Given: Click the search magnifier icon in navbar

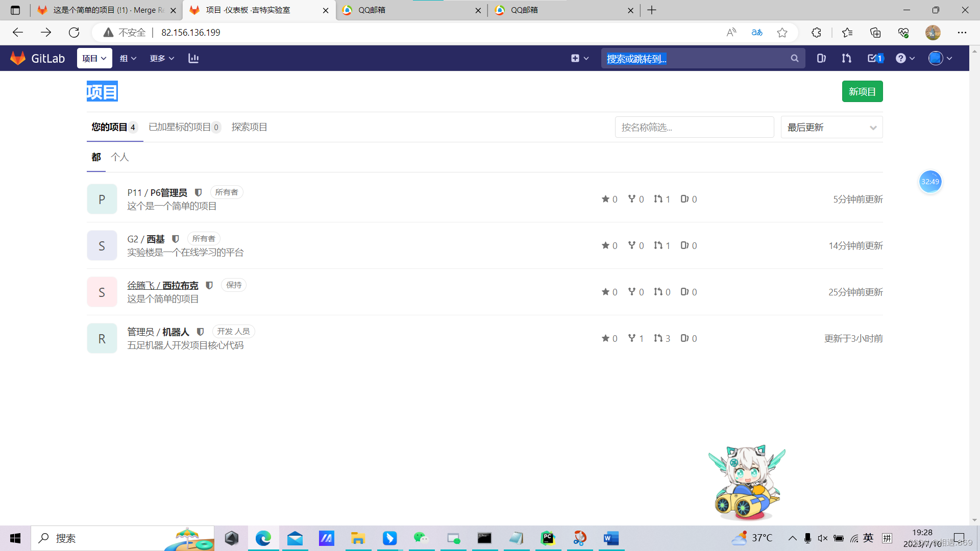Looking at the screenshot, I should pos(794,59).
